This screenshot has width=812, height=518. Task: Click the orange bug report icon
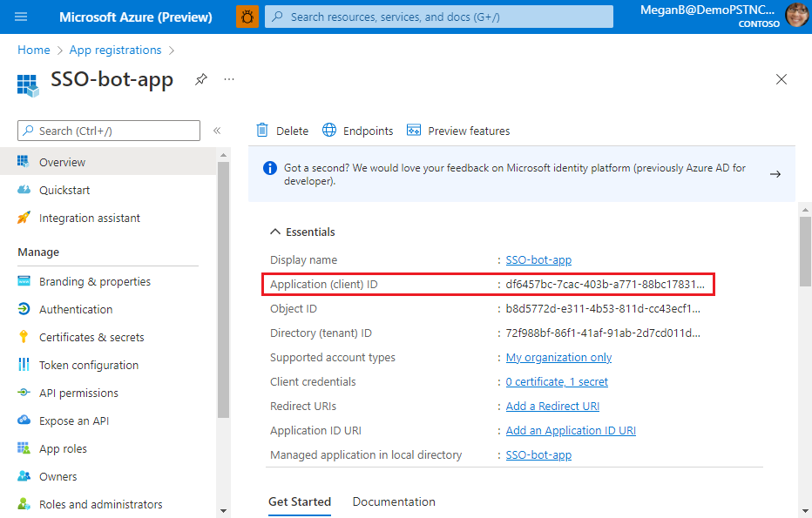(x=247, y=17)
